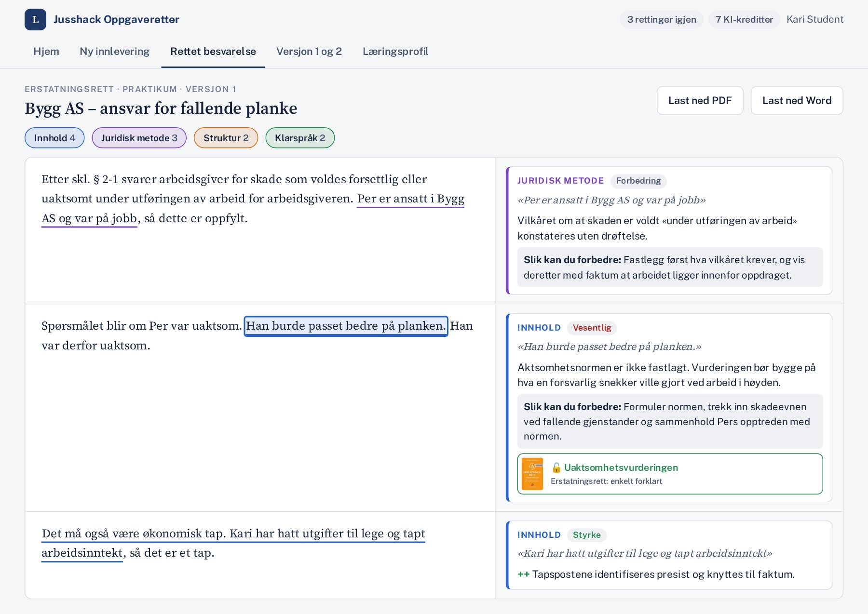This screenshot has width=868, height=614.
Task: Click the 7 KI-kreditter badge
Action: [x=744, y=19]
